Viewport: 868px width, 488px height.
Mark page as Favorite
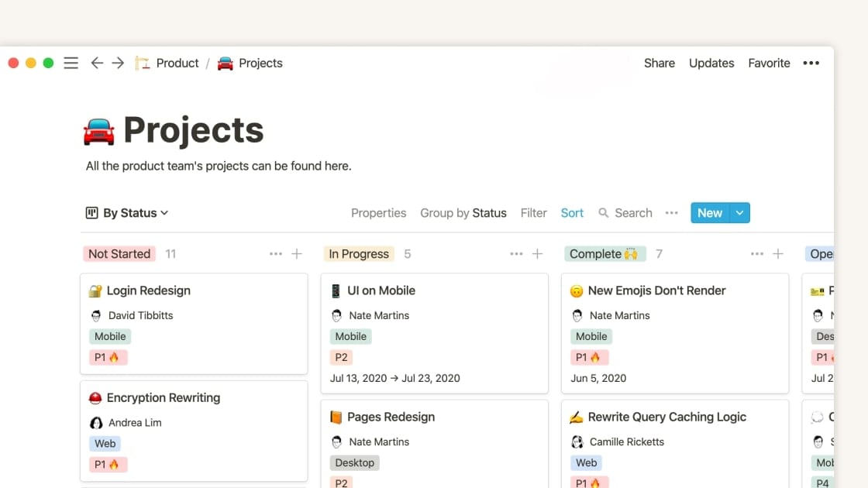click(x=769, y=63)
